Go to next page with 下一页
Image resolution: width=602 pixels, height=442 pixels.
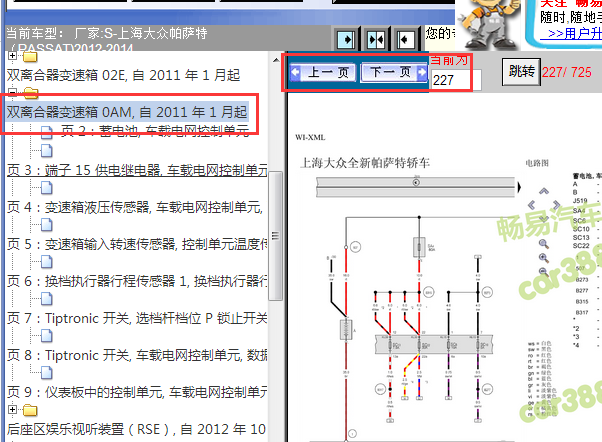click(394, 72)
